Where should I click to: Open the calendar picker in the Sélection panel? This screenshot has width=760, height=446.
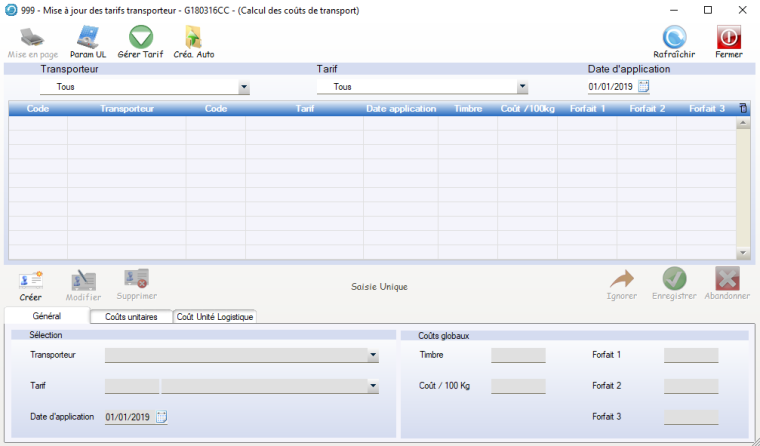tap(161, 417)
